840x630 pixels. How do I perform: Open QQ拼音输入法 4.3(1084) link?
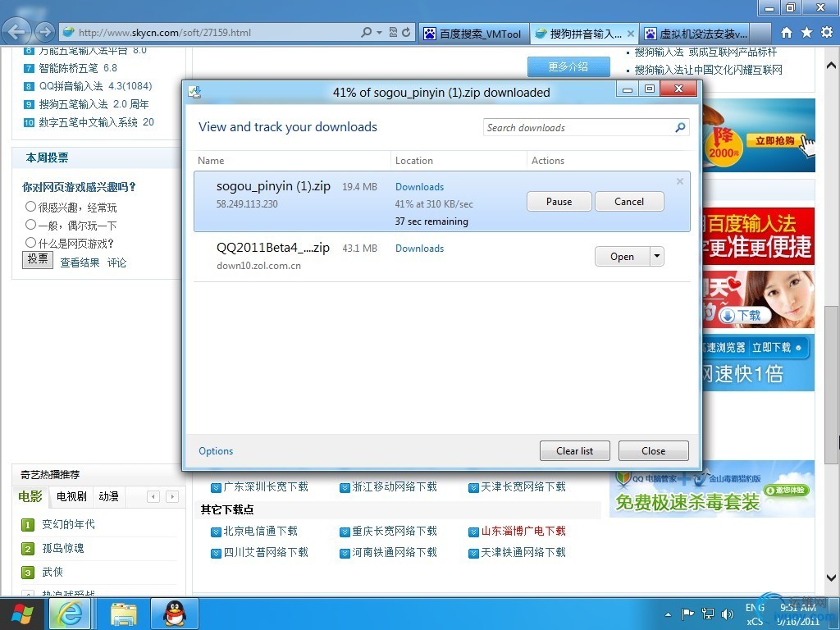pos(95,86)
